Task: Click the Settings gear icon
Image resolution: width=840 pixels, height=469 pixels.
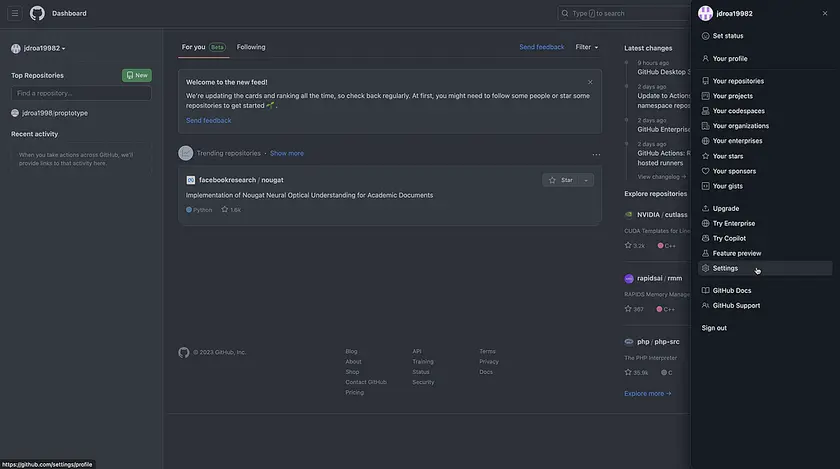Action: pos(705,268)
